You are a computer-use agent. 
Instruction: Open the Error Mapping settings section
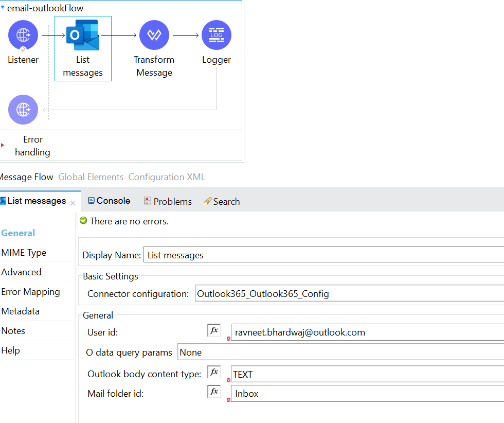click(x=30, y=292)
